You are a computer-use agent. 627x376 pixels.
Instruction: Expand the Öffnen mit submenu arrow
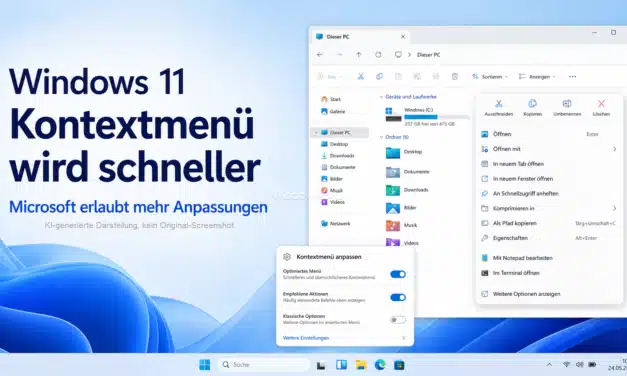point(615,149)
